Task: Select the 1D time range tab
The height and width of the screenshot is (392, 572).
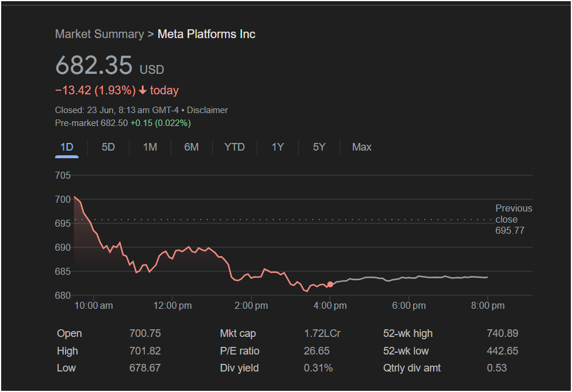Action: point(67,147)
